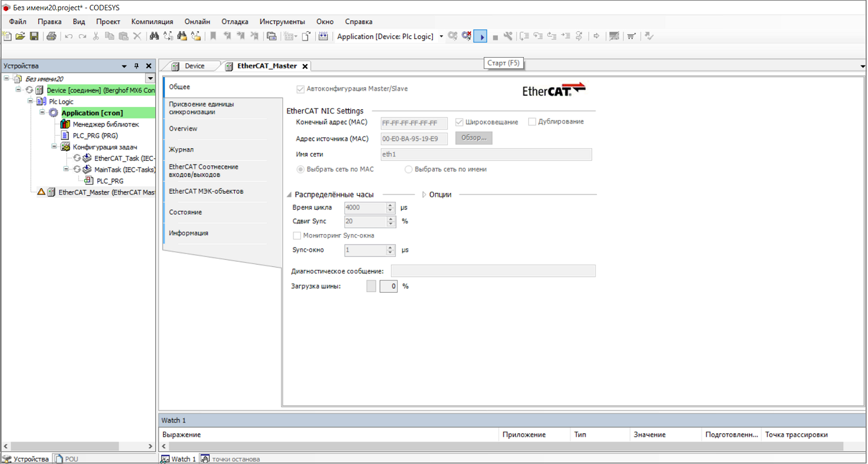Click the Диагностическое сообщение field
868x464 pixels.
click(x=493, y=271)
